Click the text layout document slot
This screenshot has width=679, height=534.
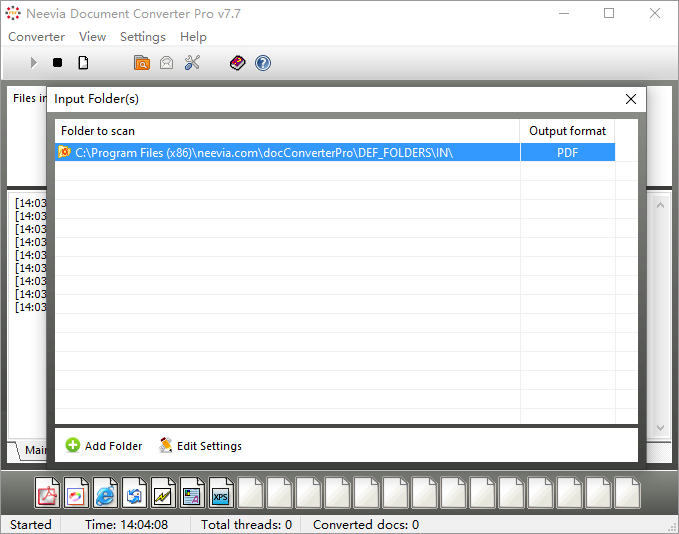click(x=192, y=493)
